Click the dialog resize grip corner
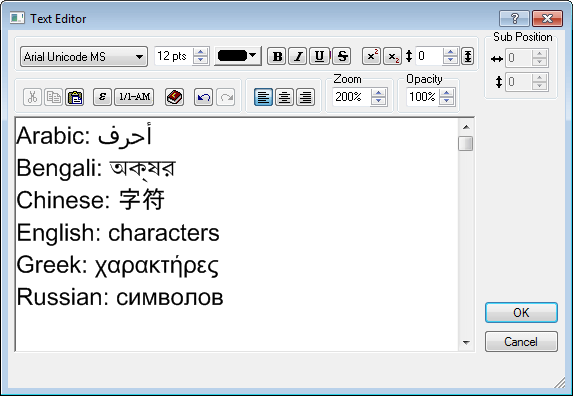This screenshot has height=396, width=573. click(x=559, y=382)
